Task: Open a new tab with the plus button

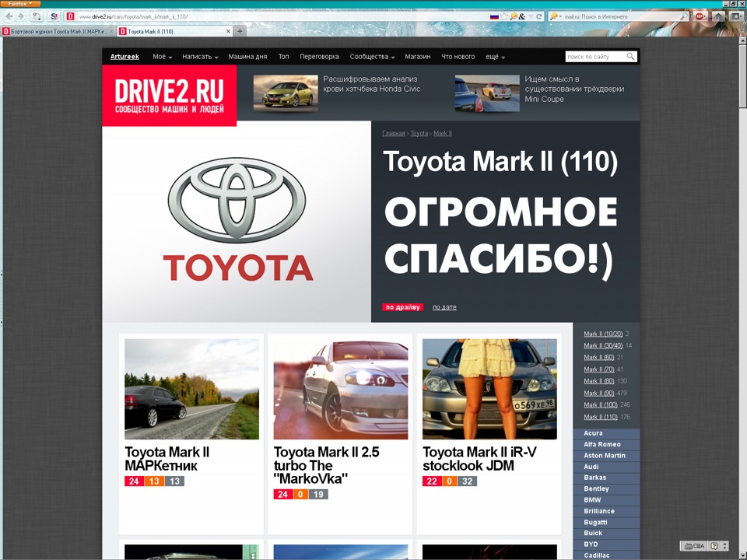Action: pos(240,31)
